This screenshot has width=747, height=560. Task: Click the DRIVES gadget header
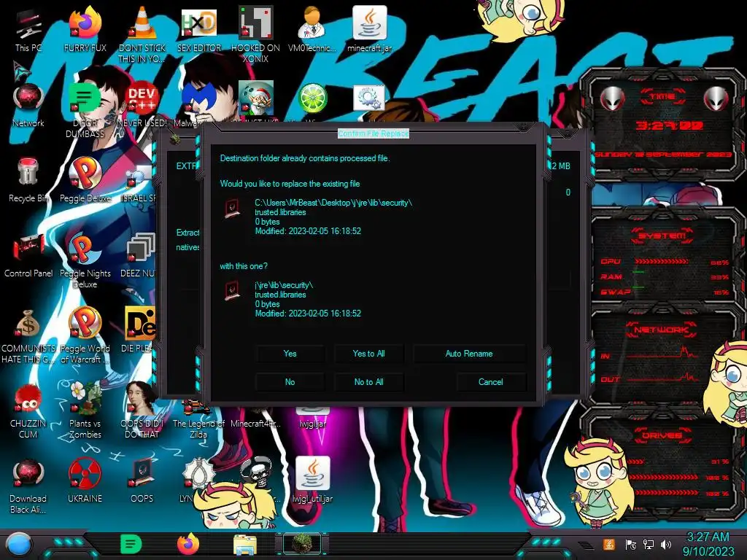coord(662,435)
